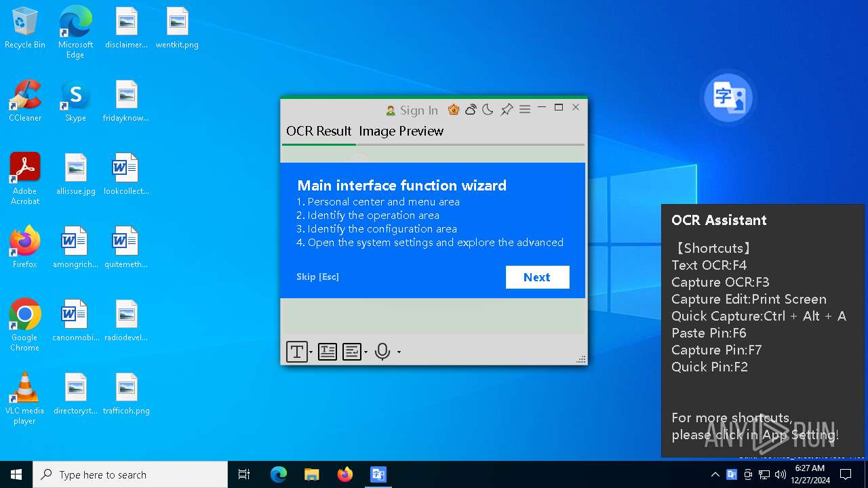Click the Meet Now camera tray icon
This screenshot has height=488, width=868.
[748, 474]
